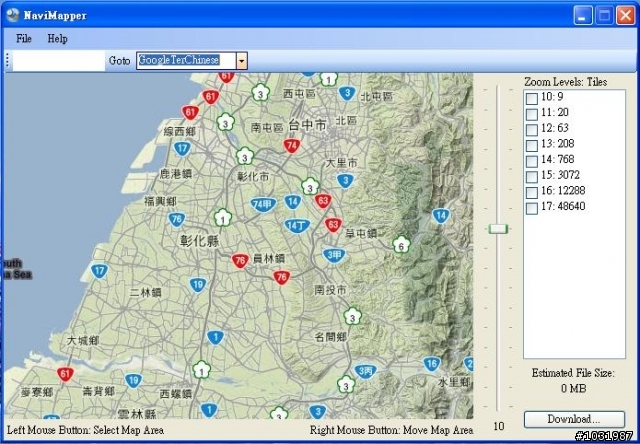The image size is (640, 444).
Task: Click the Zoom Levels: Tiles heading
Action: (x=566, y=82)
